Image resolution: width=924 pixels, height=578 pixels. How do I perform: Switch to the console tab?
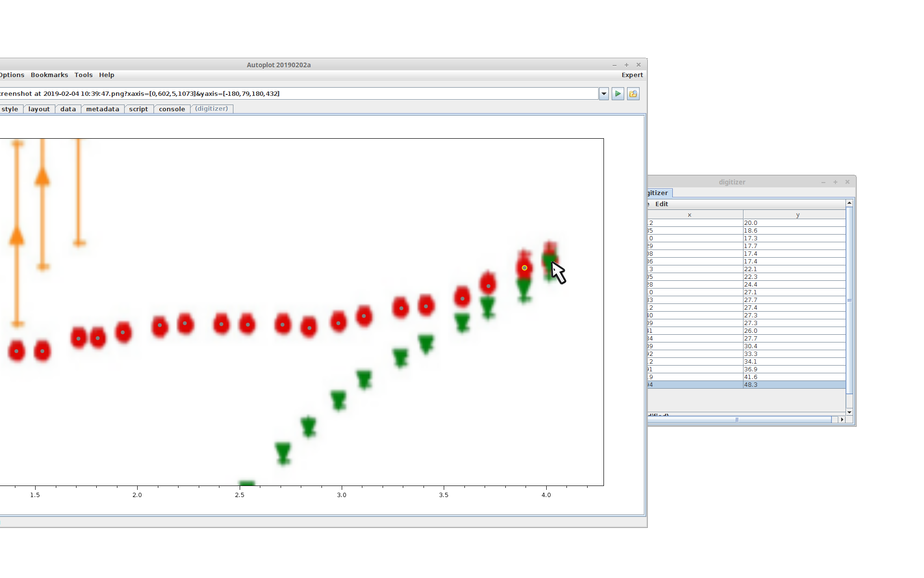tap(172, 109)
